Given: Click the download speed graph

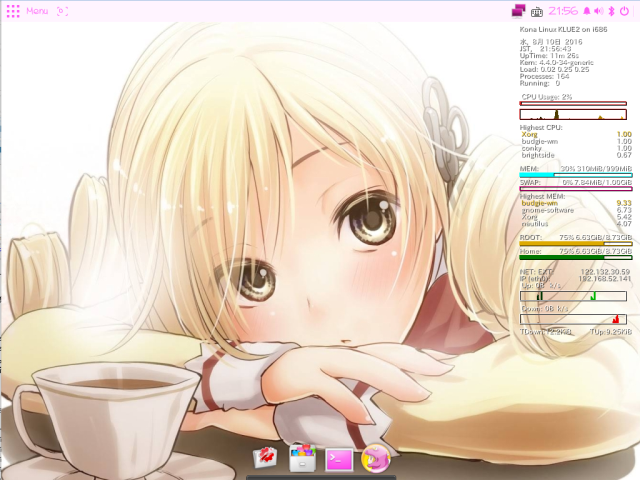Looking at the screenshot, I should point(573,319).
